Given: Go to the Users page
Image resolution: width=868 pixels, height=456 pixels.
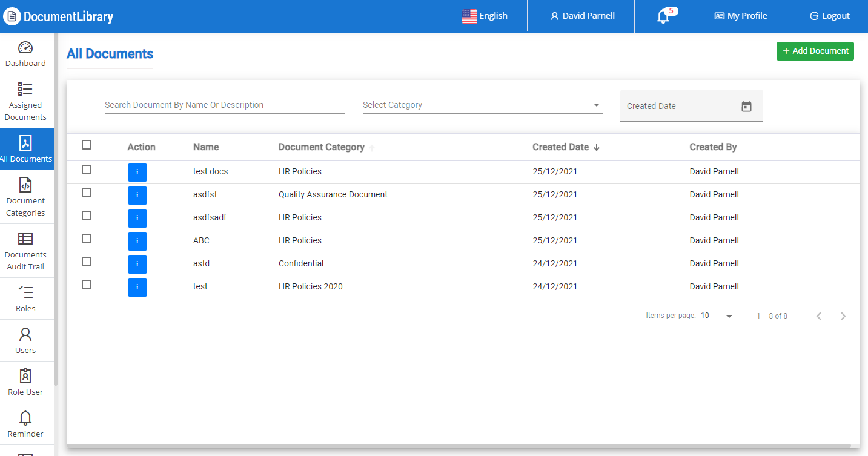Looking at the screenshot, I should tap(25, 340).
